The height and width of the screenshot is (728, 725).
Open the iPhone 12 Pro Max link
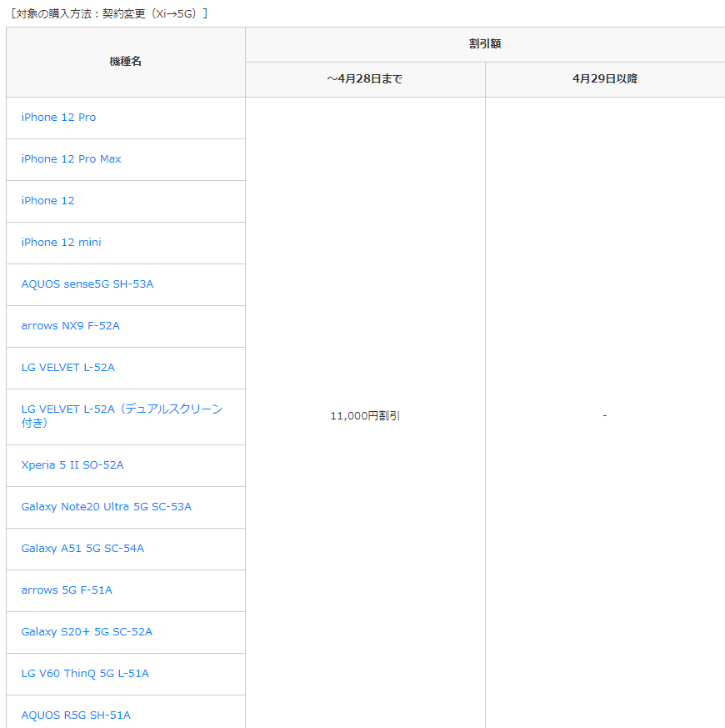pyautogui.click(x=71, y=159)
